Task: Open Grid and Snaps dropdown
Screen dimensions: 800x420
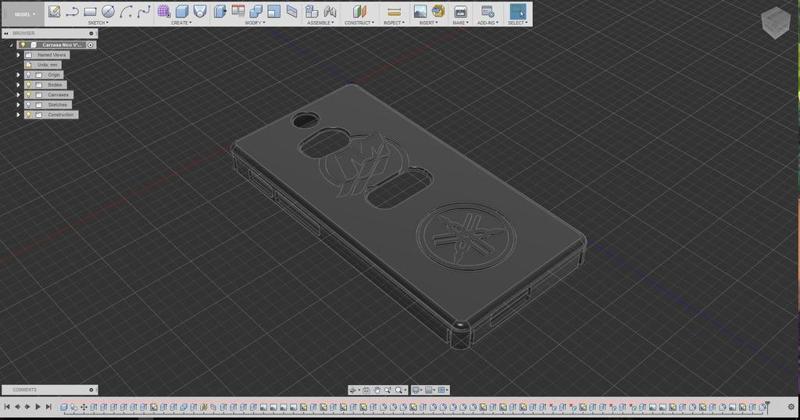Action: tap(430, 390)
